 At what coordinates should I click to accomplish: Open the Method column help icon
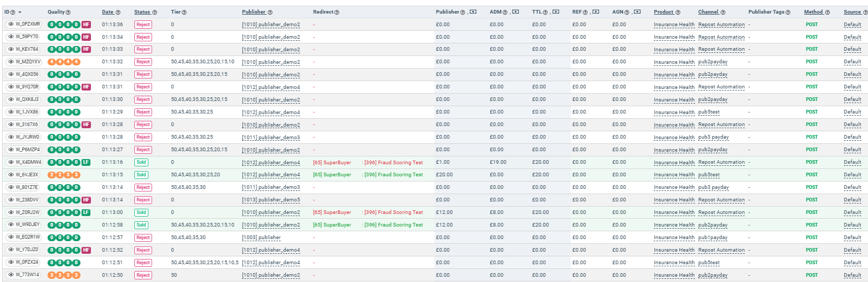pyautogui.click(x=828, y=12)
